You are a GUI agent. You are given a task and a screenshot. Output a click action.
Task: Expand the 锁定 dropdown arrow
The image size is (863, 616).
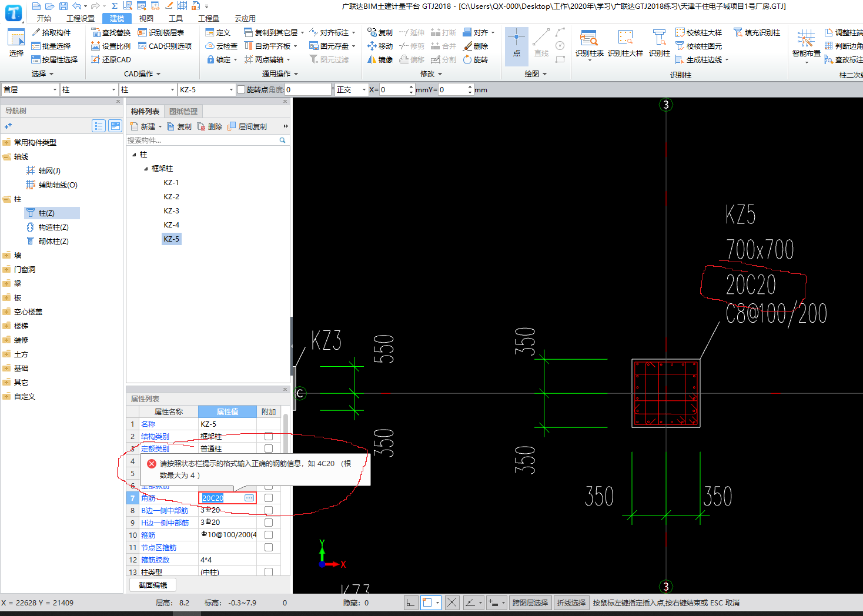coord(235,59)
